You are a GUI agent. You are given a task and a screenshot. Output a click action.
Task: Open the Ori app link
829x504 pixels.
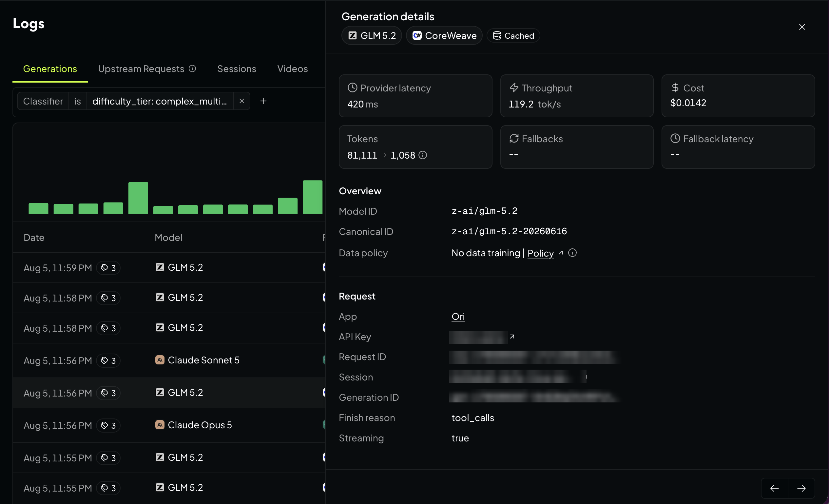(x=458, y=316)
